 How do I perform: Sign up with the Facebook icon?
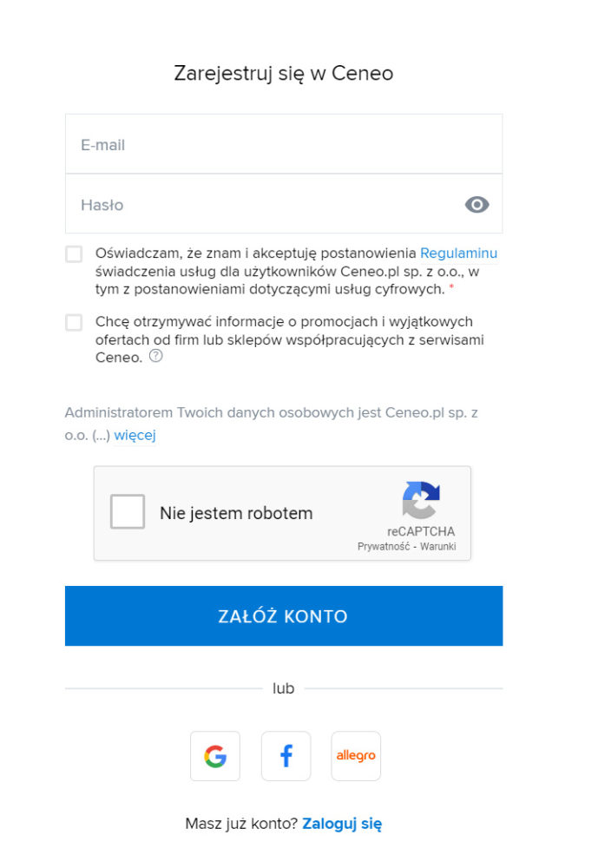[x=286, y=756]
